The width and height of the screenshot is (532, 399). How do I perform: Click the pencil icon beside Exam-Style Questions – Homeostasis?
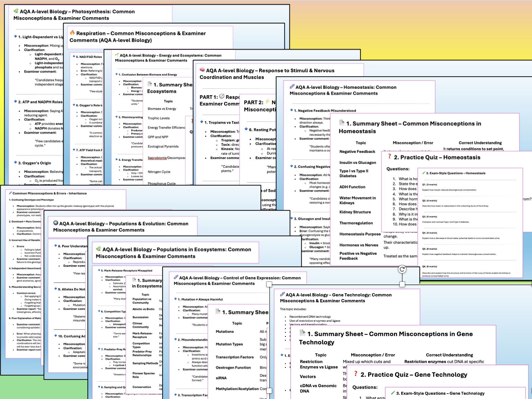click(424, 173)
